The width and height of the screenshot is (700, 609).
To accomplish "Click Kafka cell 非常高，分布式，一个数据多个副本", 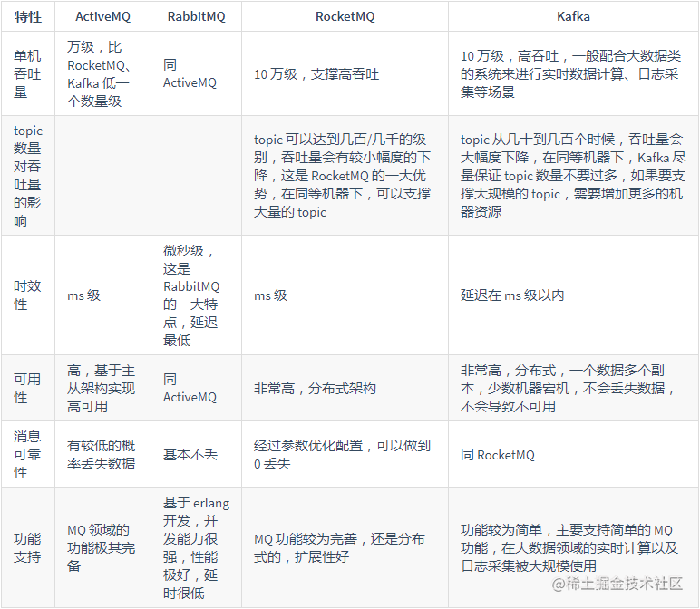I will pyautogui.click(x=573, y=388).
